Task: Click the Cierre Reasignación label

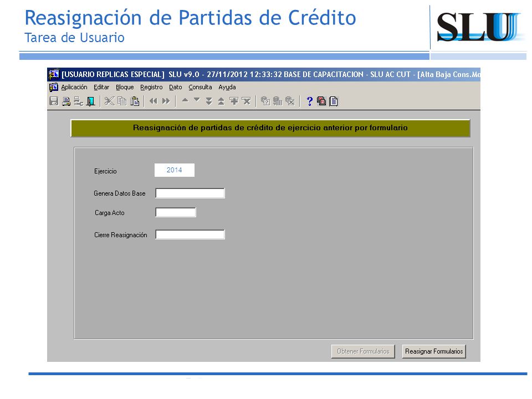Action: coord(121,235)
